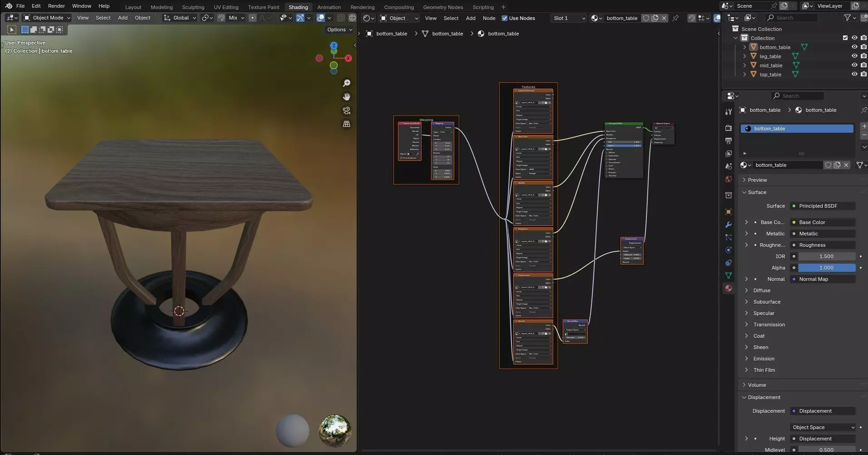
Task: Switch to the UV Editing workspace tab
Action: pyautogui.click(x=226, y=7)
